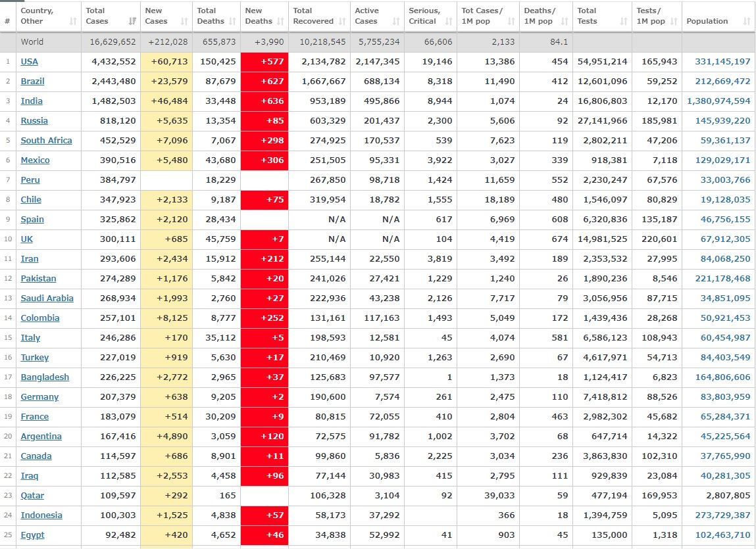Sort by Population using its arrow icon

(746, 22)
